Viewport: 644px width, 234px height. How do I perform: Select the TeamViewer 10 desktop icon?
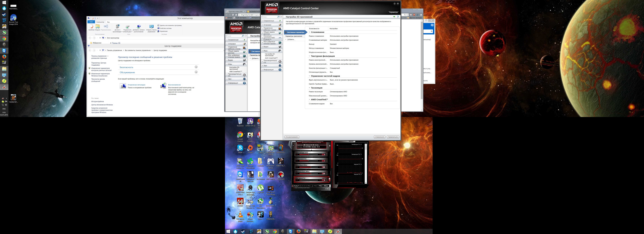[x=240, y=177]
